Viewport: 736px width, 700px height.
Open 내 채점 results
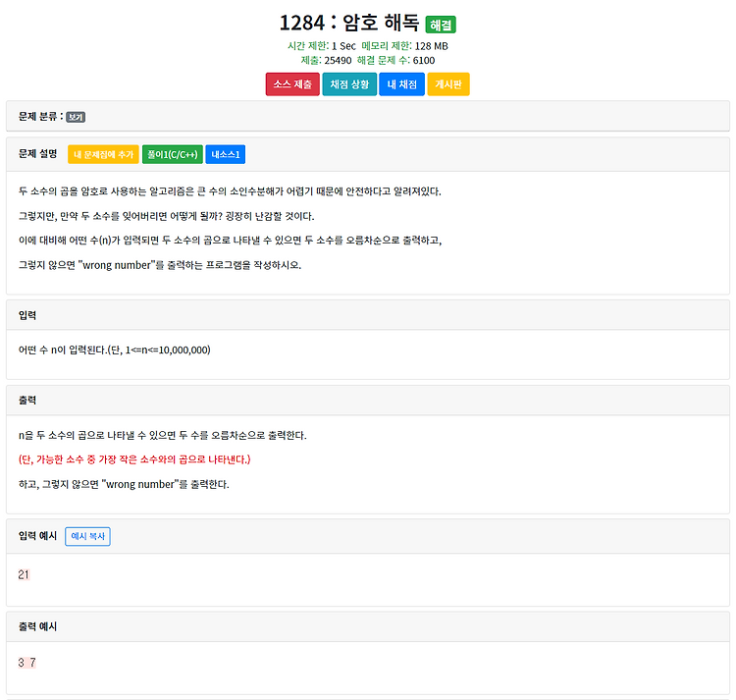401,84
